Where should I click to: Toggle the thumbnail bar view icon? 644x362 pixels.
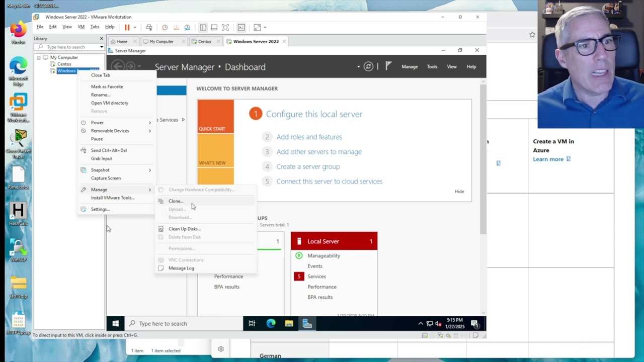[214, 27]
